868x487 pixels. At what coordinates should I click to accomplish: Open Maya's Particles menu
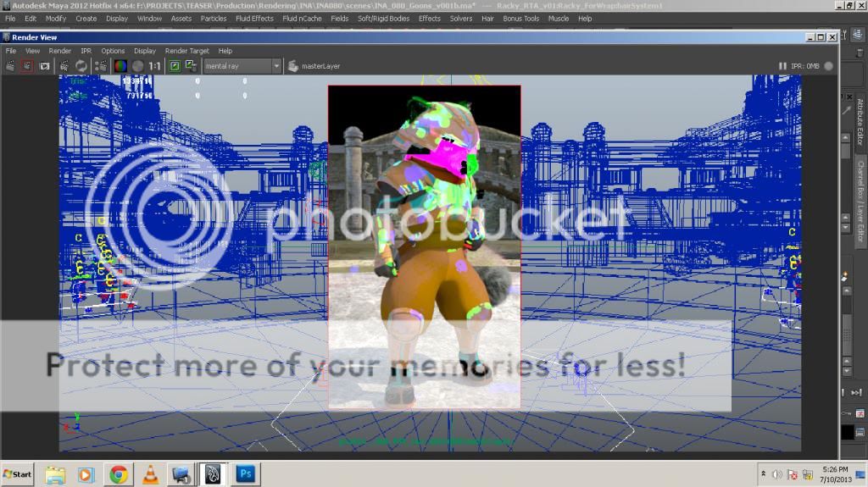click(213, 19)
